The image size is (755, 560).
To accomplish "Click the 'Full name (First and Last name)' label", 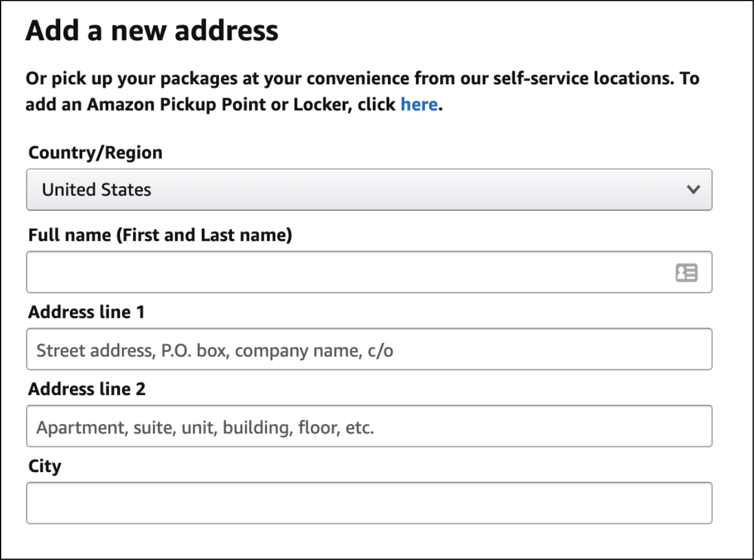I will point(160,235).
